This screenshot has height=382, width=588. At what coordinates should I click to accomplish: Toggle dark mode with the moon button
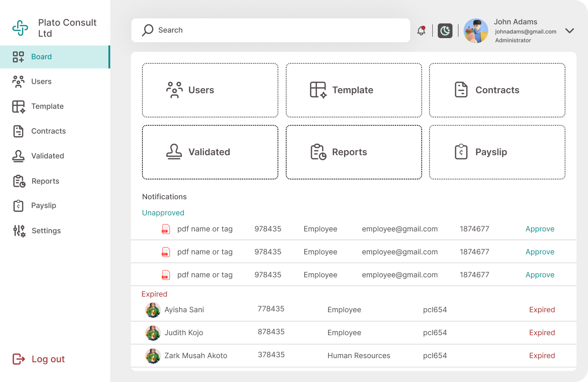coord(445,31)
